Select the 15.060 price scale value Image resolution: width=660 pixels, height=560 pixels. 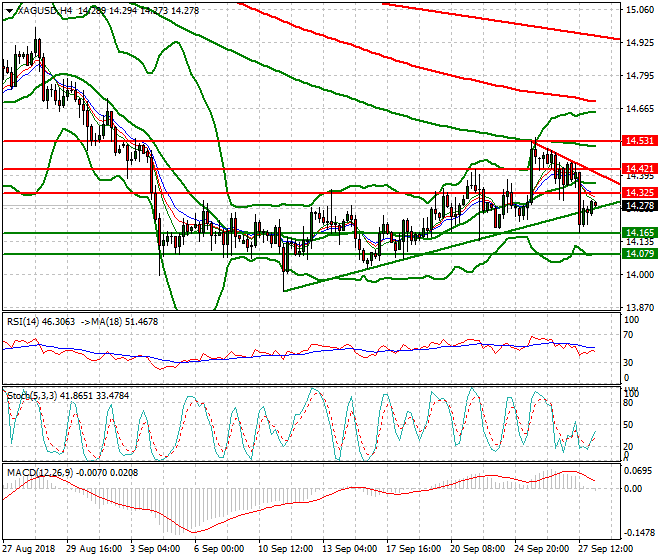[640, 10]
